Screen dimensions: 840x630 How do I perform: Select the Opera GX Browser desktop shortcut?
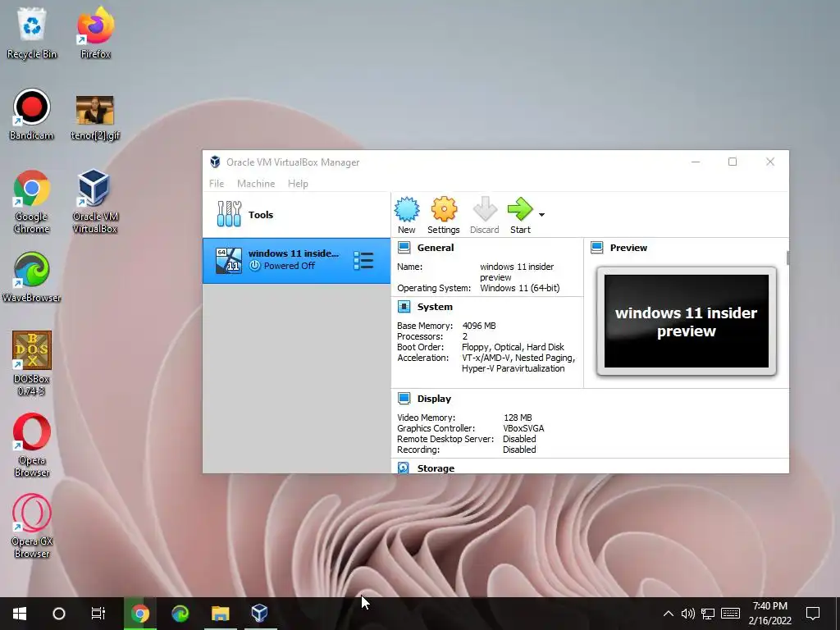32,526
